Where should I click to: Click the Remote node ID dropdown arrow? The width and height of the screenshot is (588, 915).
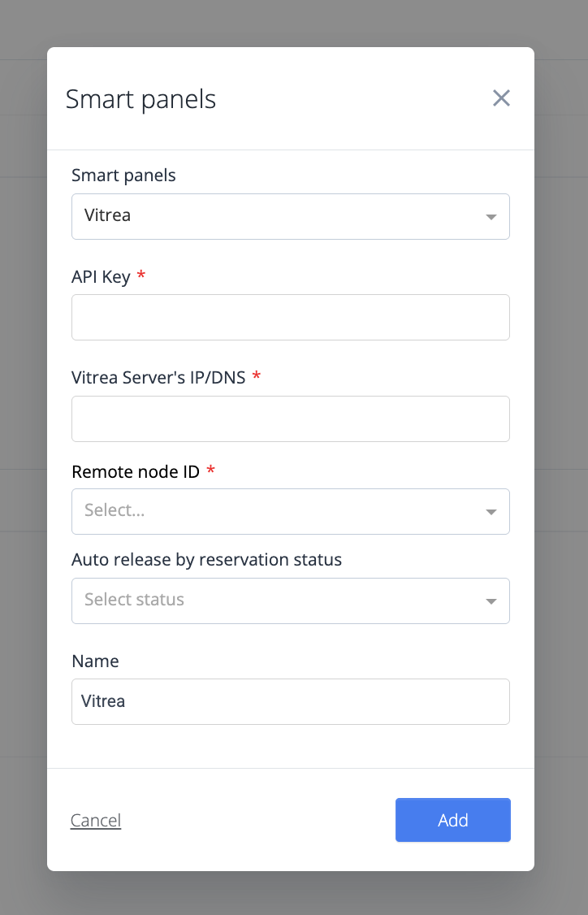click(x=491, y=511)
